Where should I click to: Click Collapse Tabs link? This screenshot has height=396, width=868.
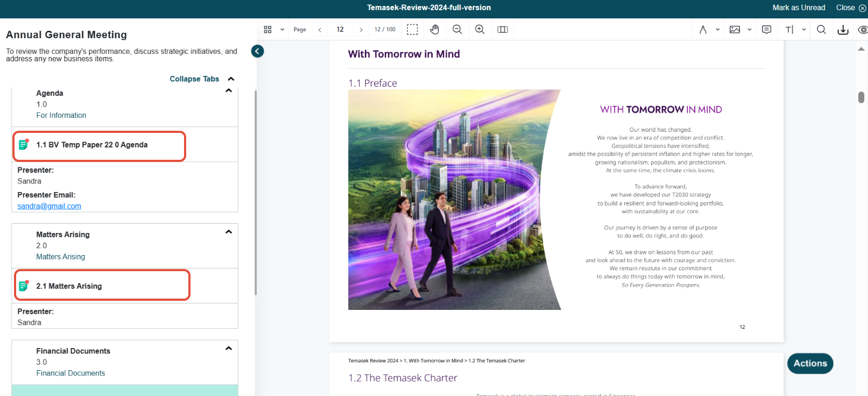point(194,79)
